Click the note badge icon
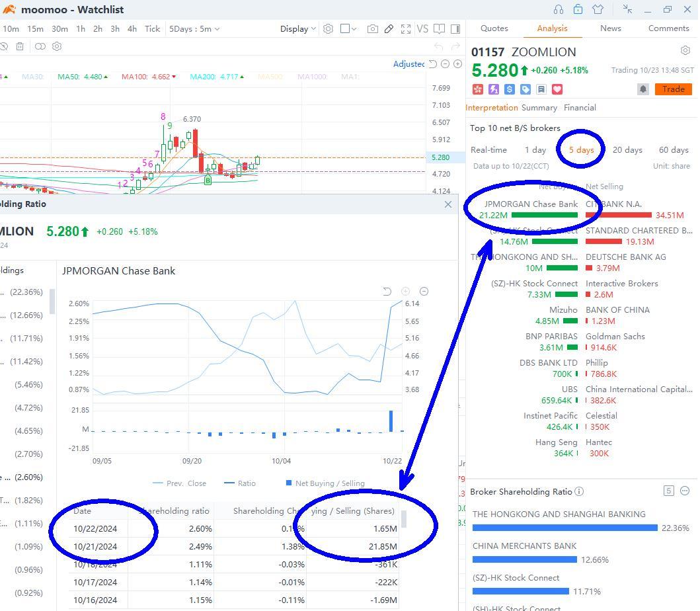700x611 pixels. pos(541,89)
